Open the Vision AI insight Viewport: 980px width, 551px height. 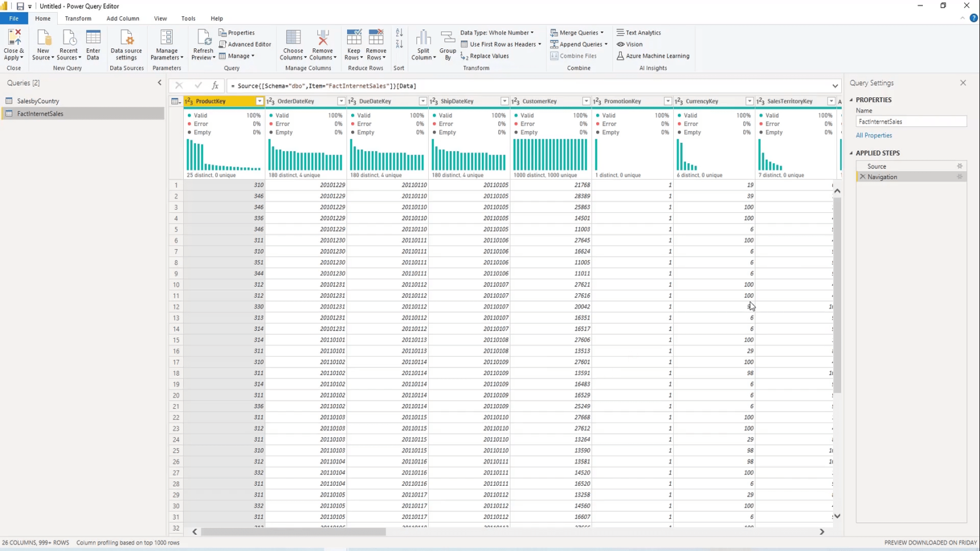pos(629,44)
